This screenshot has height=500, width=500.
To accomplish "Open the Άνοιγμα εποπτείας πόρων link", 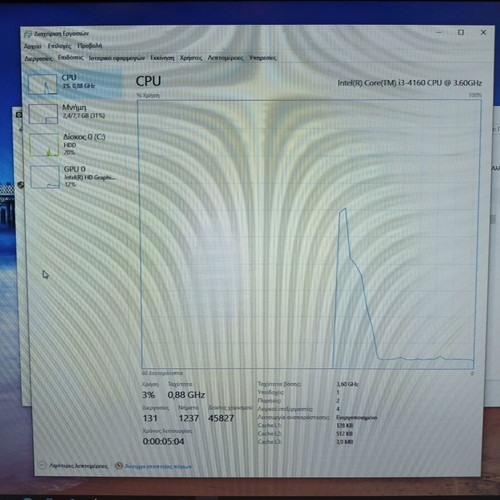I will click(x=158, y=466).
